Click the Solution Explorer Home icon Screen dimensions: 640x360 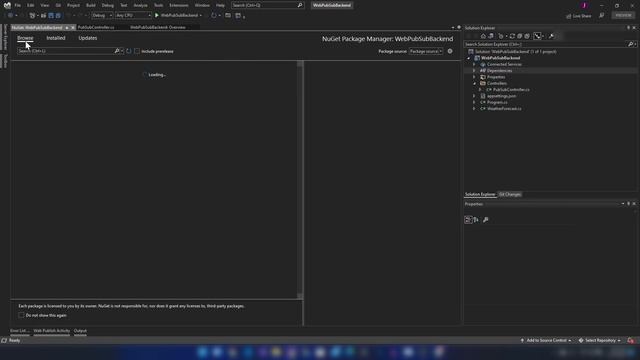(483, 36)
